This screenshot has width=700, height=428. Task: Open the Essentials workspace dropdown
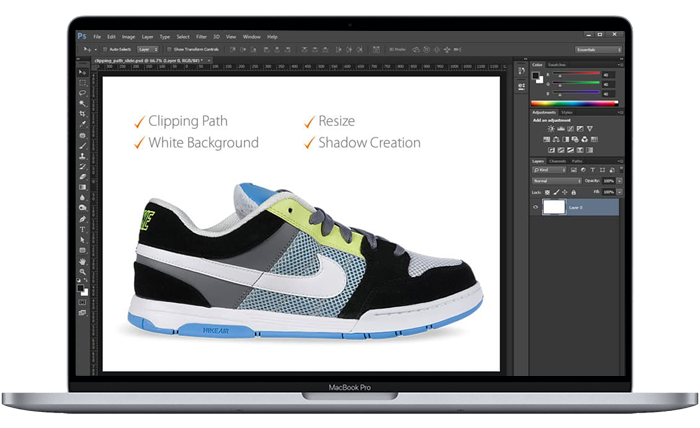coord(598,50)
